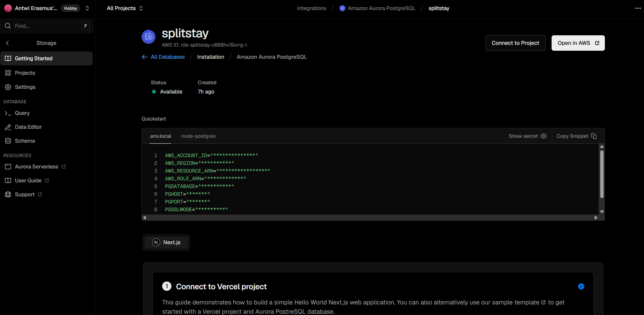This screenshot has width=644, height=315.
Task: Click the team avatar icon
Action: coord(8,8)
